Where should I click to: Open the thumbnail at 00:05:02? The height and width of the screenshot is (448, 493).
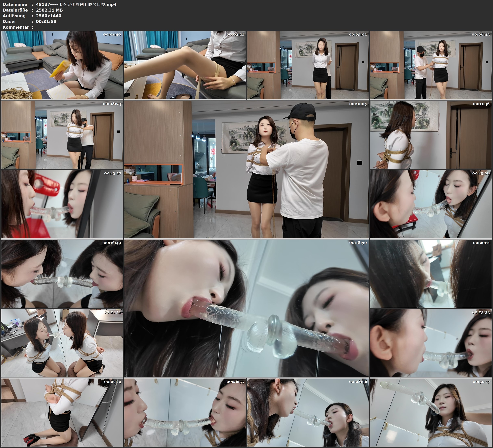click(308, 65)
